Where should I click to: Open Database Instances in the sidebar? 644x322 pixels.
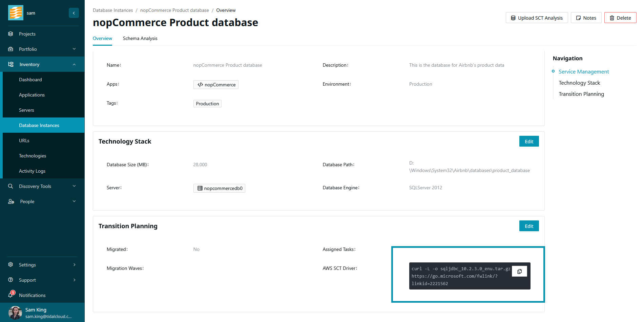39,125
